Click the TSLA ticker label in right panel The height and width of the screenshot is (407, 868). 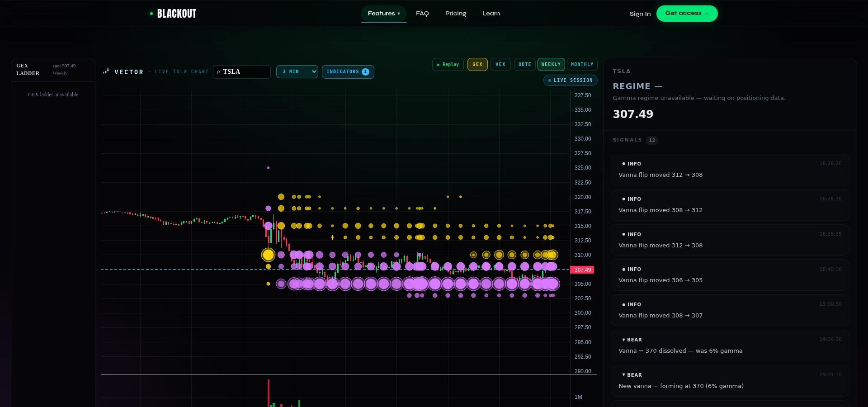pos(622,71)
